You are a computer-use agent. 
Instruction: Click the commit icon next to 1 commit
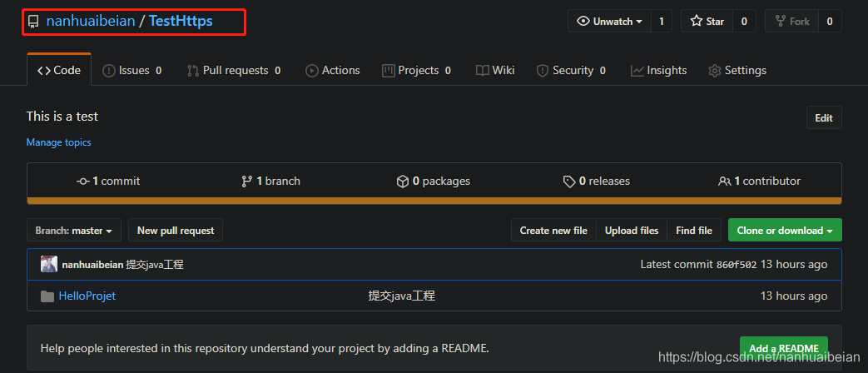83,181
